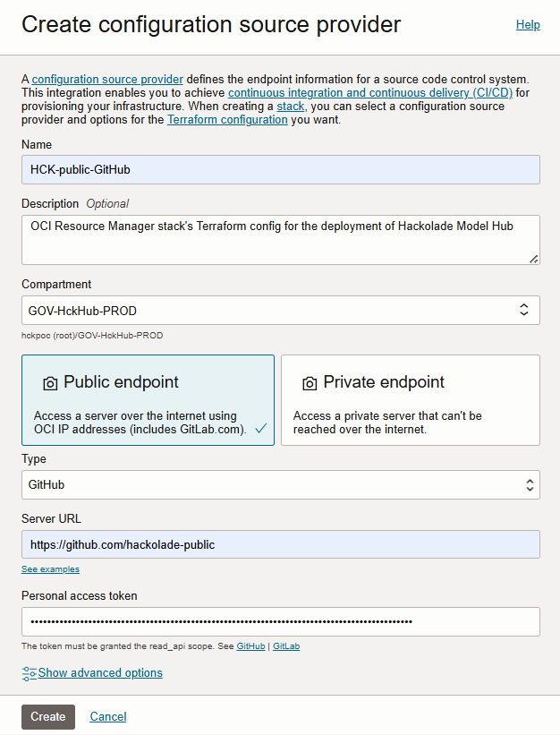
Task: Open the Compartment dropdown
Action: click(280, 309)
